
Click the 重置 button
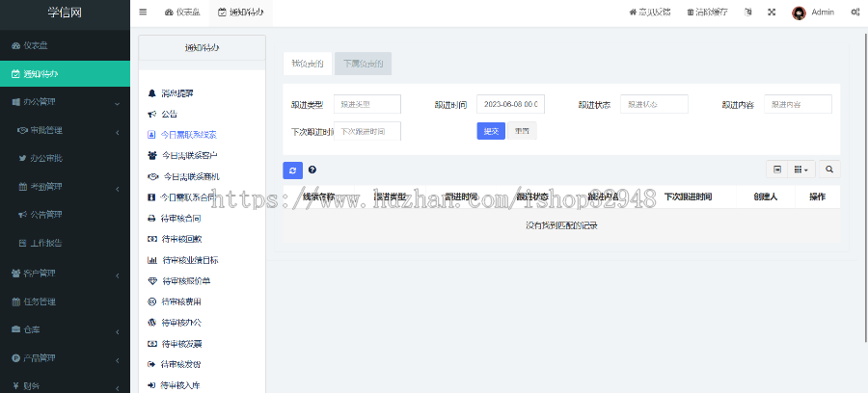click(x=522, y=131)
